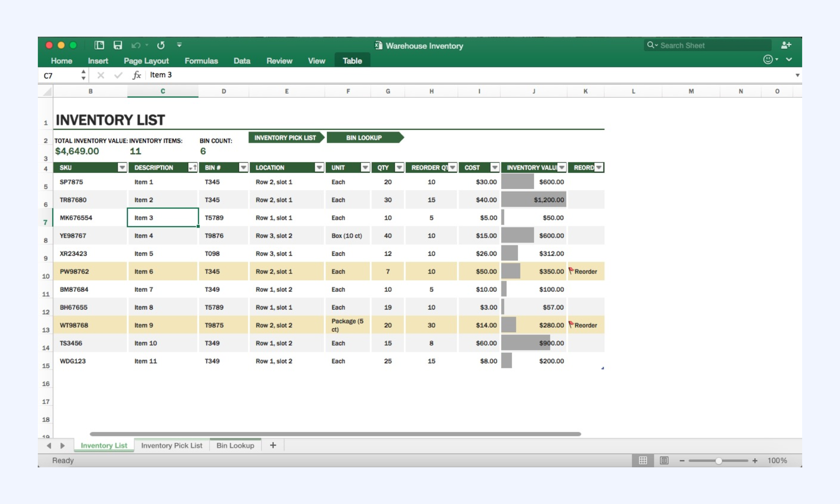
Task: Click the select-all corner triangle
Action: click(x=47, y=91)
